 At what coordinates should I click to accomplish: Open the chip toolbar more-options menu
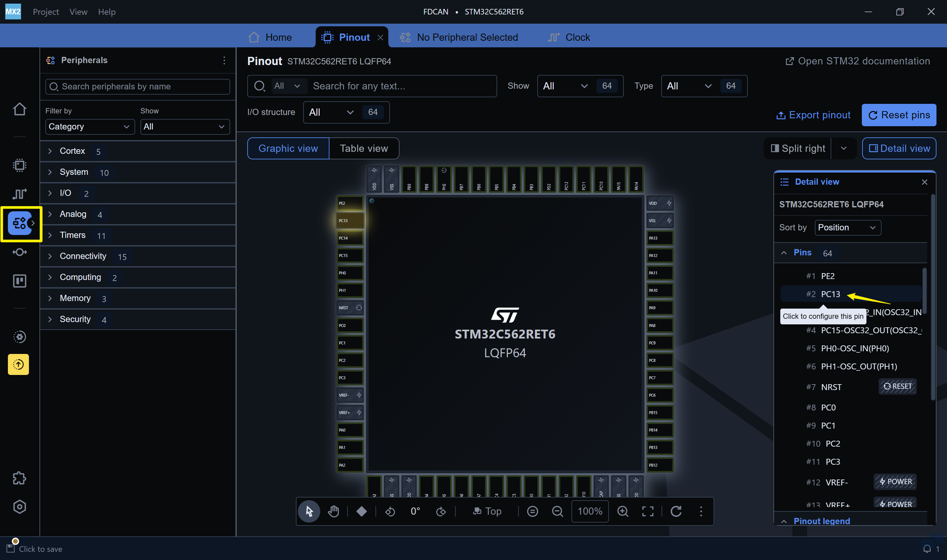(x=701, y=511)
